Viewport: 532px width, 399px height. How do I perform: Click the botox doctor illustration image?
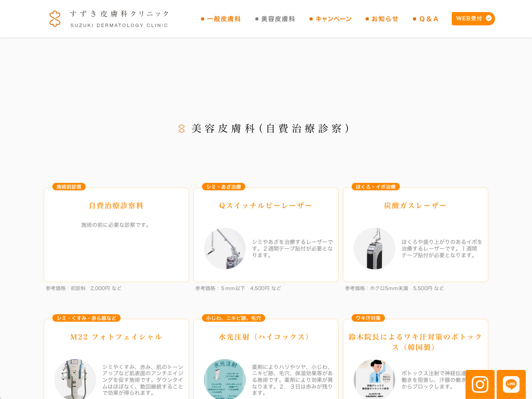click(x=374, y=379)
